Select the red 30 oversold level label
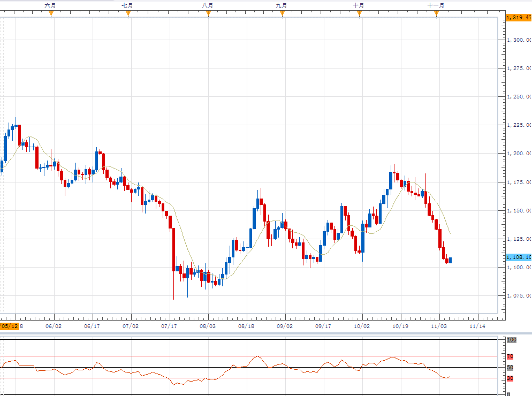 [x=510, y=378]
